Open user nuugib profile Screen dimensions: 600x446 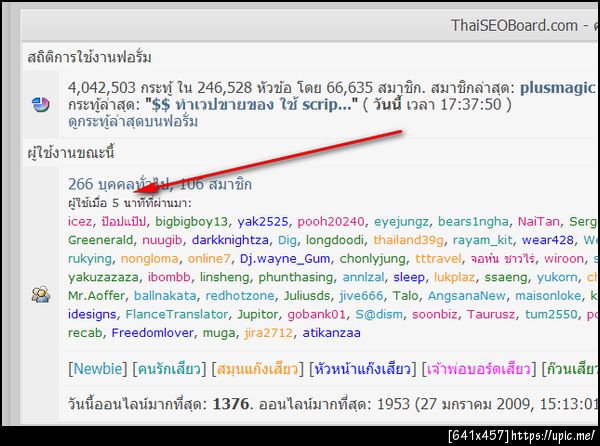(162, 240)
